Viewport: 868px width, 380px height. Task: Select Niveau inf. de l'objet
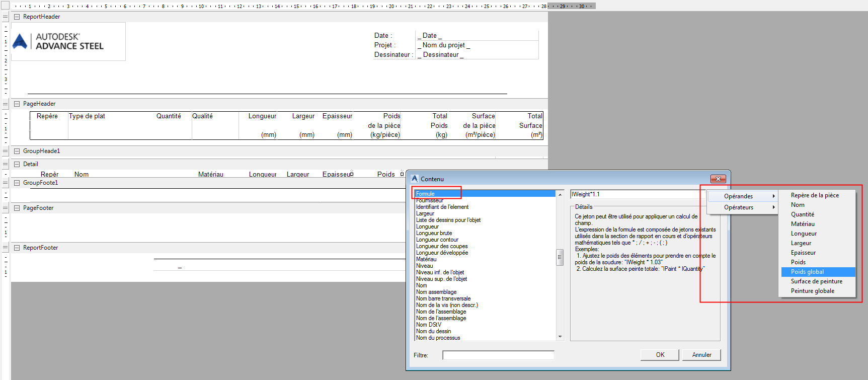click(x=485, y=272)
